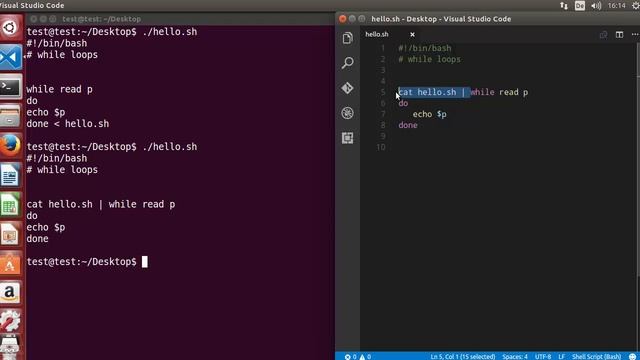Click the feedback smiley in status bar

[633, 356]
